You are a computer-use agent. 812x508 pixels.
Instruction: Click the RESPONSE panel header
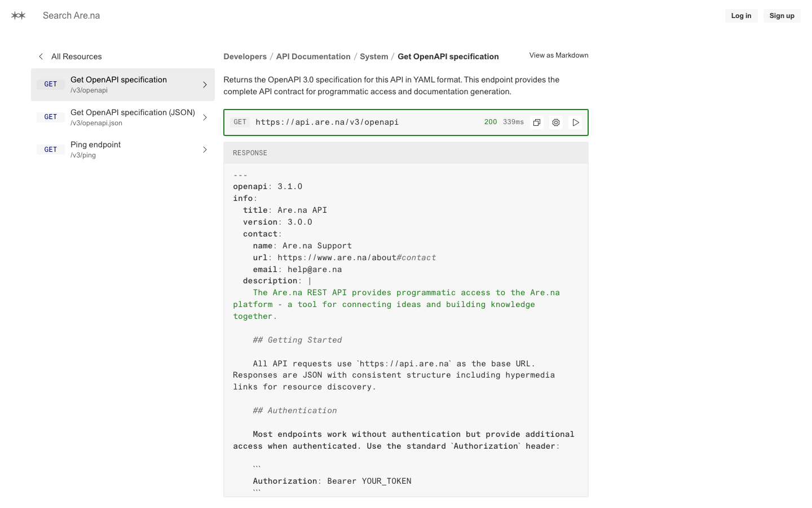point(406,153)
